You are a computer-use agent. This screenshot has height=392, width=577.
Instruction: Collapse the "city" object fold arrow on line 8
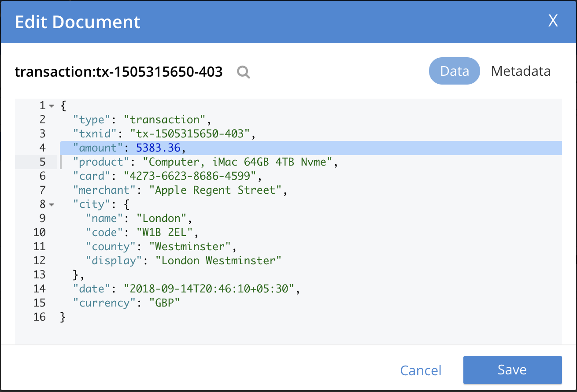pos(52,205)
